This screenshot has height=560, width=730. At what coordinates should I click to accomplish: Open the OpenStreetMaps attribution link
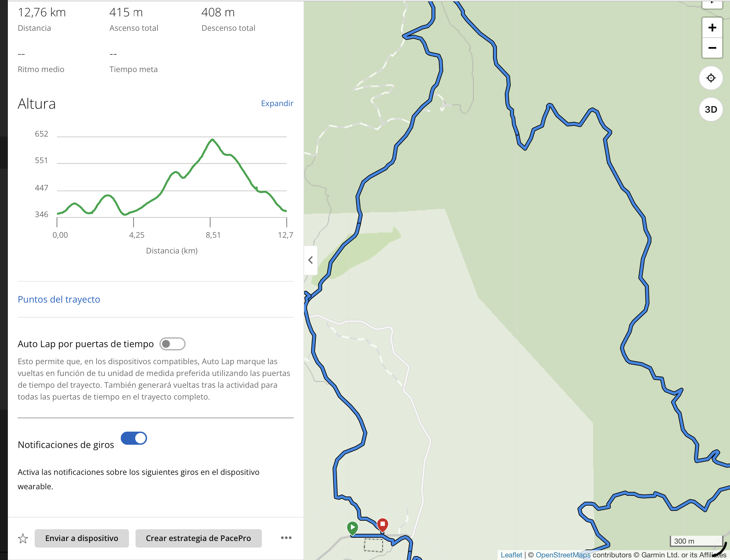tap(562, 555)
